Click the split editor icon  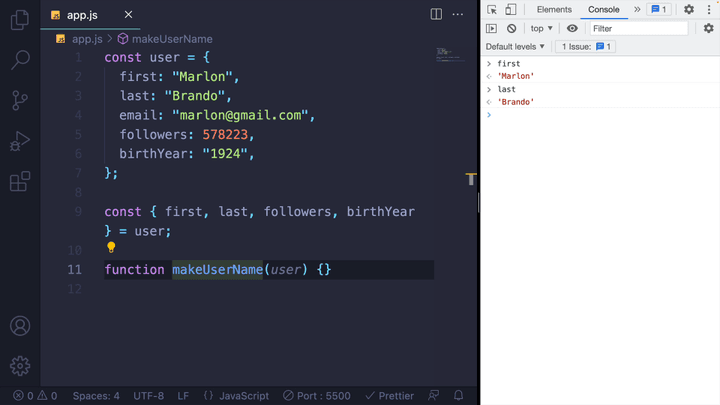click(x=436, y=15)
